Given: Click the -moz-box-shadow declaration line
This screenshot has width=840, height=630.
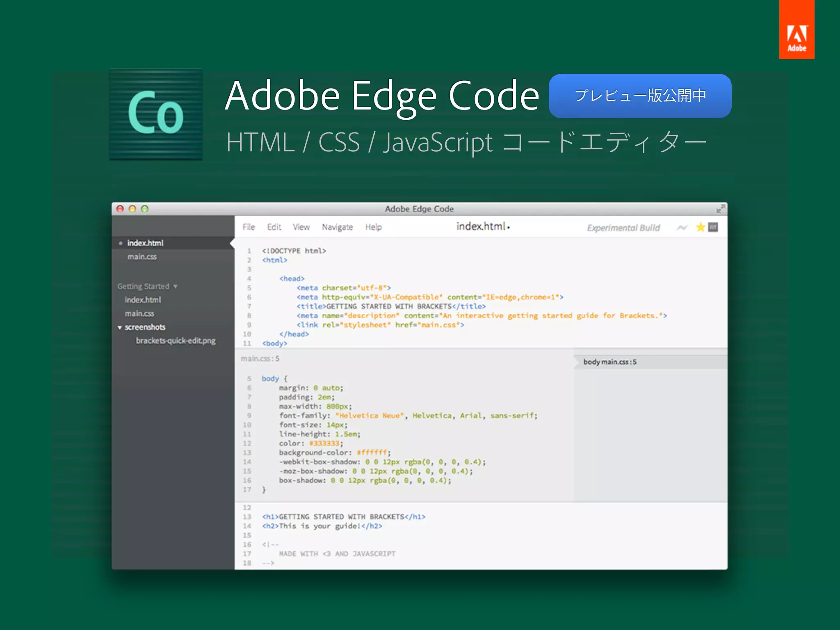Looking at the screenshot, I should point(376,471).
